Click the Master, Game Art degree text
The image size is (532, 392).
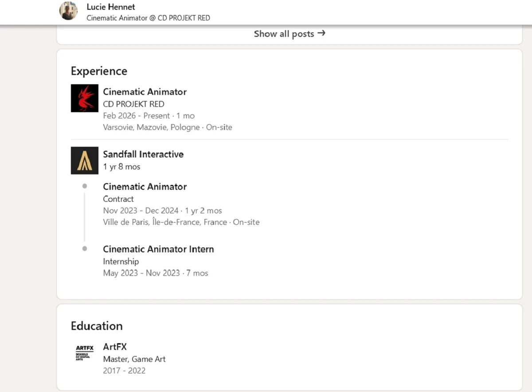click(134, 359)
